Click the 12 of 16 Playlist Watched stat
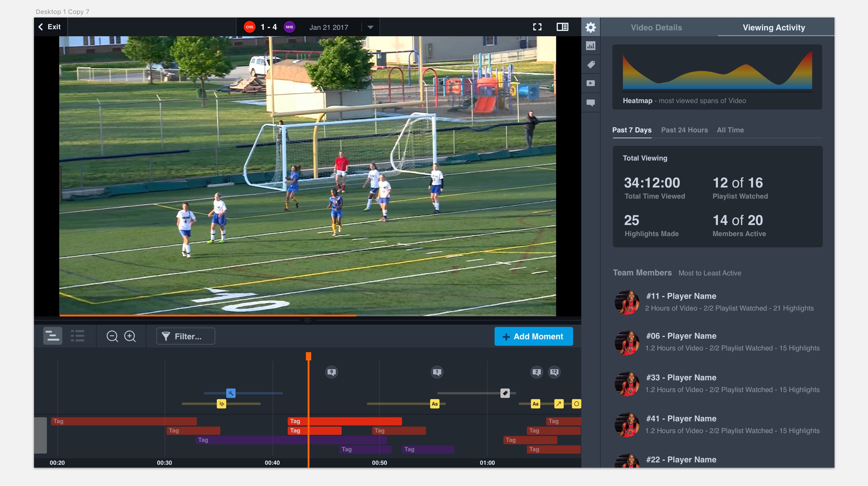This screenshot has height=486, width=868. [740, 188]
